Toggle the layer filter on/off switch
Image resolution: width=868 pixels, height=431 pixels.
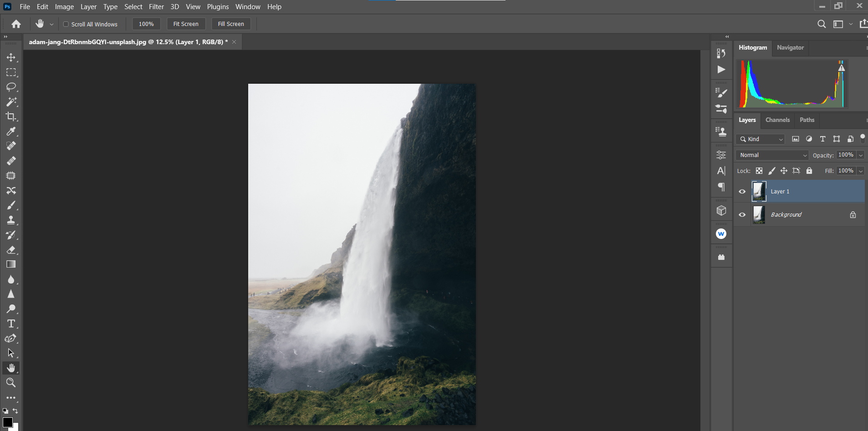[863, 138]
